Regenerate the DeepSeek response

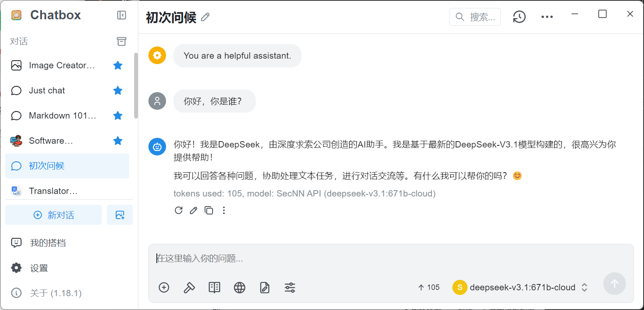tap(179, 210)
